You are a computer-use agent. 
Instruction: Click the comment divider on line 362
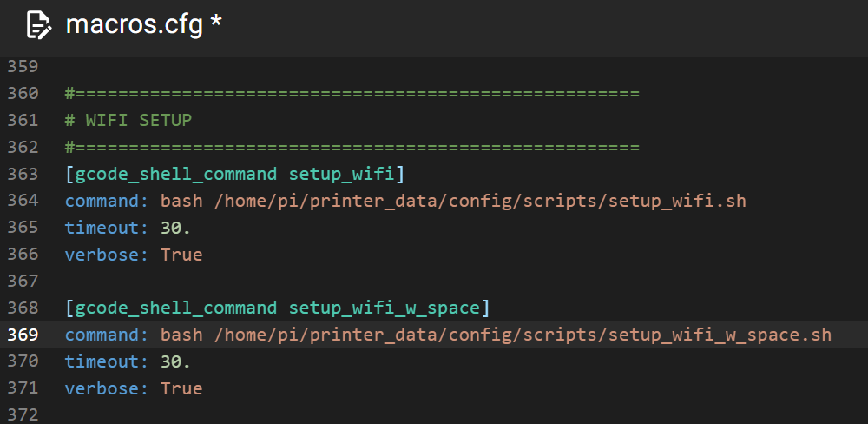click(352, 148)
